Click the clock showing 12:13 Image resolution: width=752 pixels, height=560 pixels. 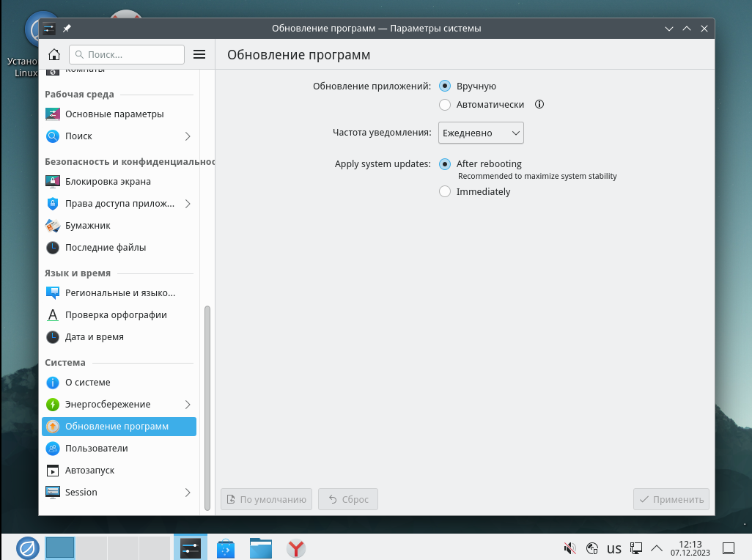click(690, 548)
